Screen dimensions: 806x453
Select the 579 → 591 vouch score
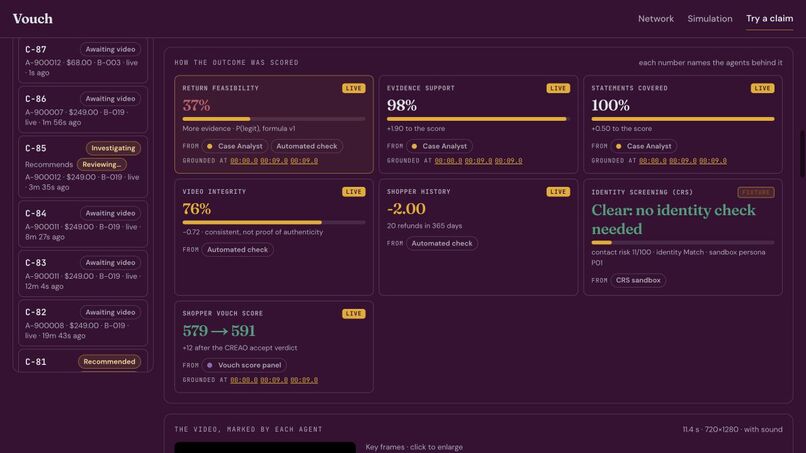(219, 331)
